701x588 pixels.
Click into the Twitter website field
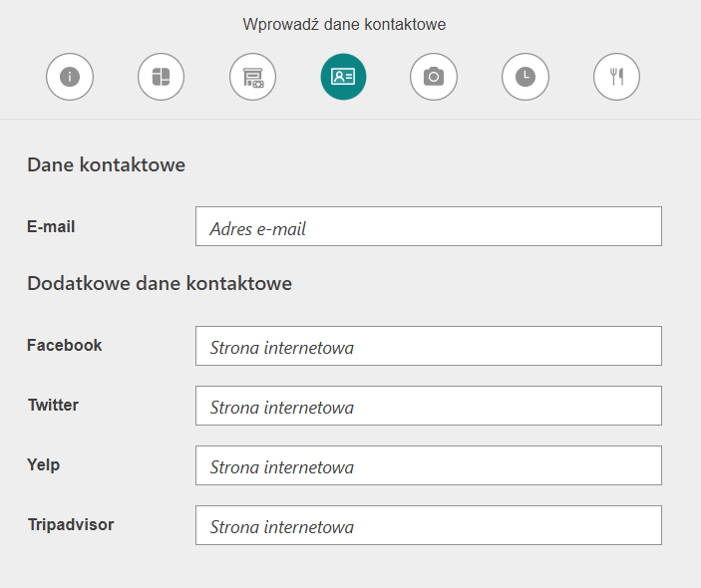(429, 406)
